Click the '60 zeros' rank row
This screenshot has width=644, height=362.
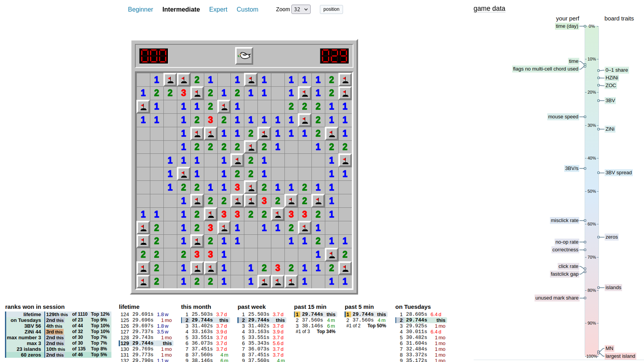coord(58,355)
